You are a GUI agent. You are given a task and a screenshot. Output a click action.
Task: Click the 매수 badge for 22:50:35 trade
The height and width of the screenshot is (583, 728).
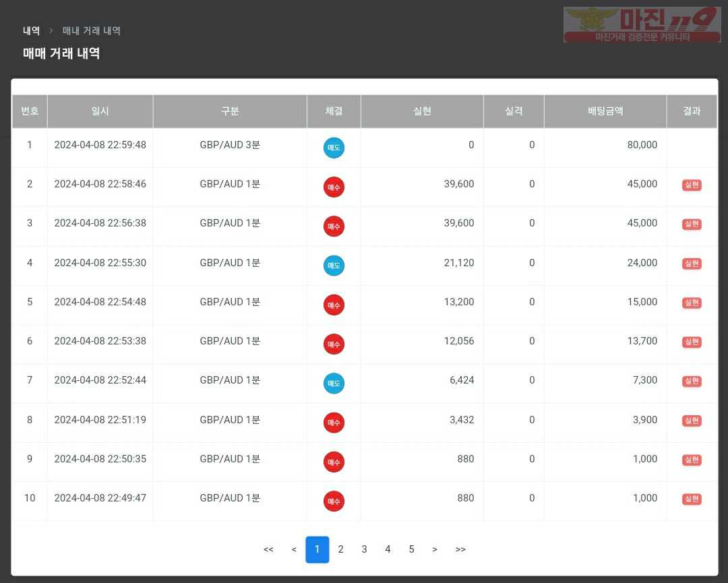tap(334, 462)
